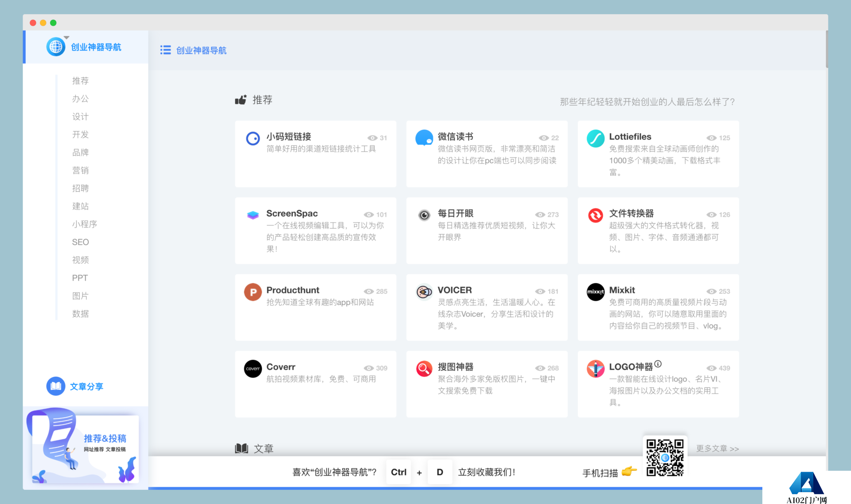The width and height of the screenshot is (851, 504).
Task: Open 更多文章 link
Action: pyautogui.click(x=717, y=448)
